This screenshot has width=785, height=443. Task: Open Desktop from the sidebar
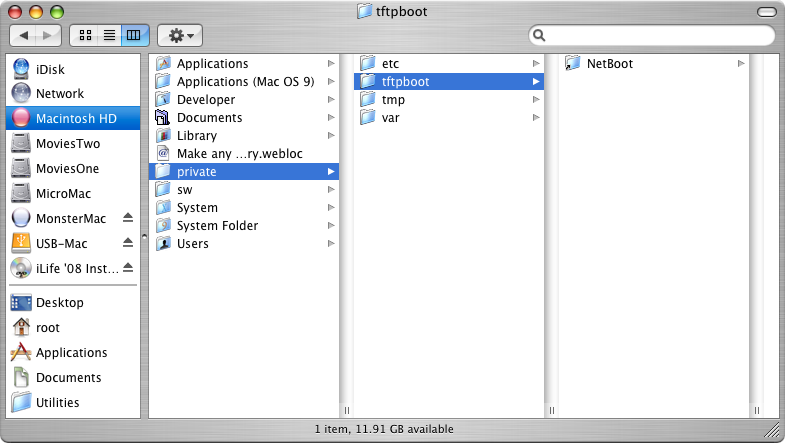[73, 303]
